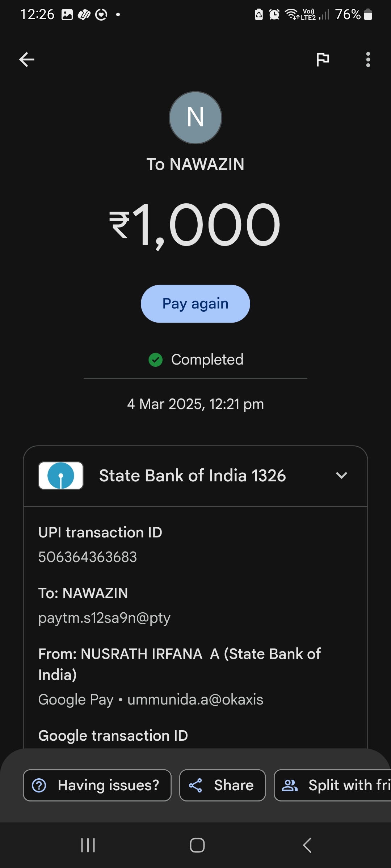Image resolution: width=391 pixels, height=868 pixels.
Task: Tap the back arrow at top
Action: 27,60
